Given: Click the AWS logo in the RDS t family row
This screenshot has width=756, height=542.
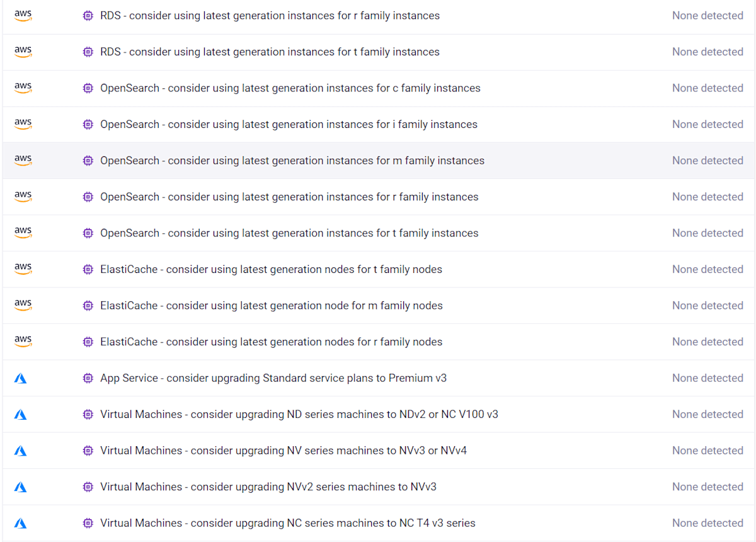Looking at the screenshot, I should tap(23, 52).
